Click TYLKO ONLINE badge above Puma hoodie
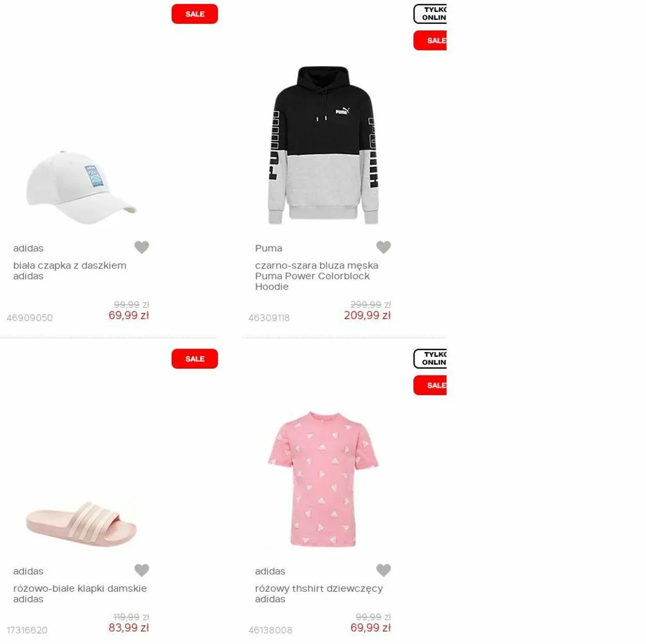646x644 pixels. (x=430, y=14)
